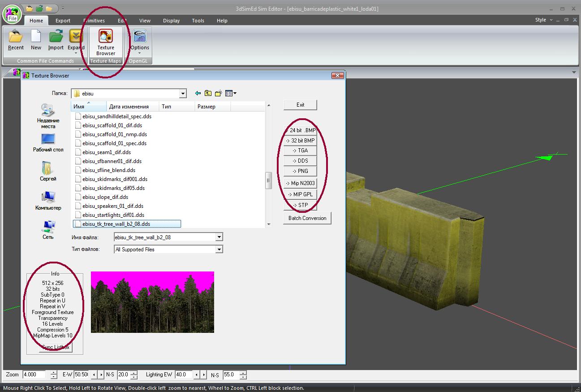581x392 pixels.
Task: Switch to the Export ribbon tab
Action: (x=63, y=21)
